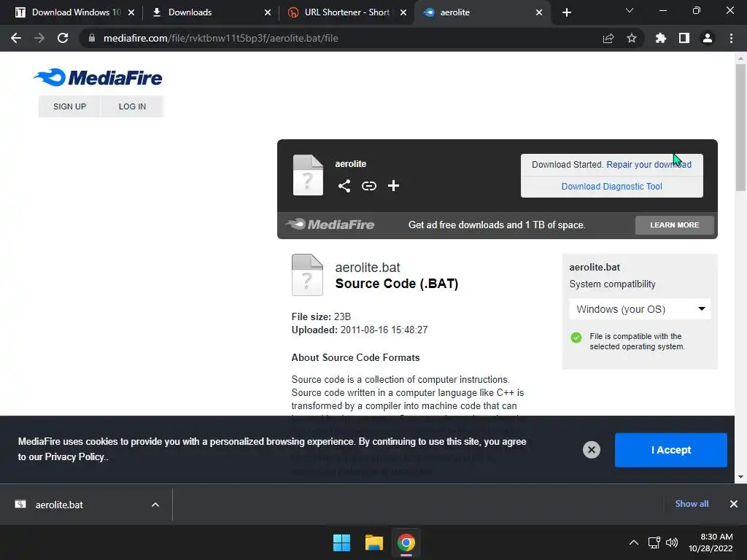Viewport: 747px width, 560px height.
Task: Toggle the browser side panel icon
Action: 684,38
